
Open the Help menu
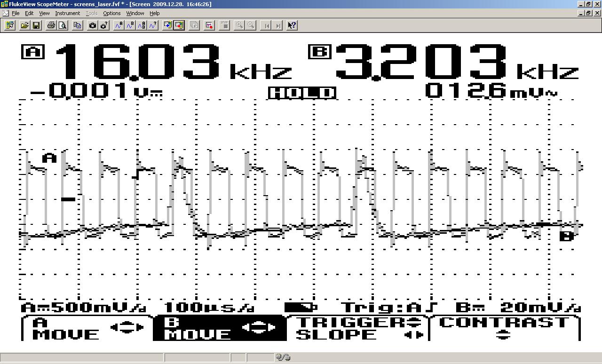154,13
